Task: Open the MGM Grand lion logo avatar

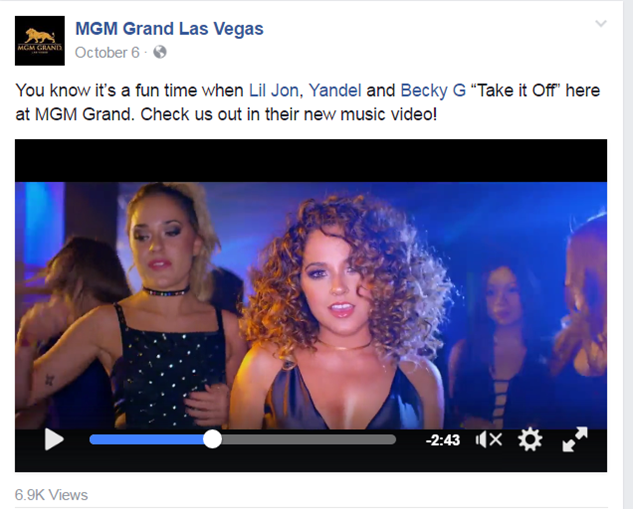Action: click(x=40, y=41)
